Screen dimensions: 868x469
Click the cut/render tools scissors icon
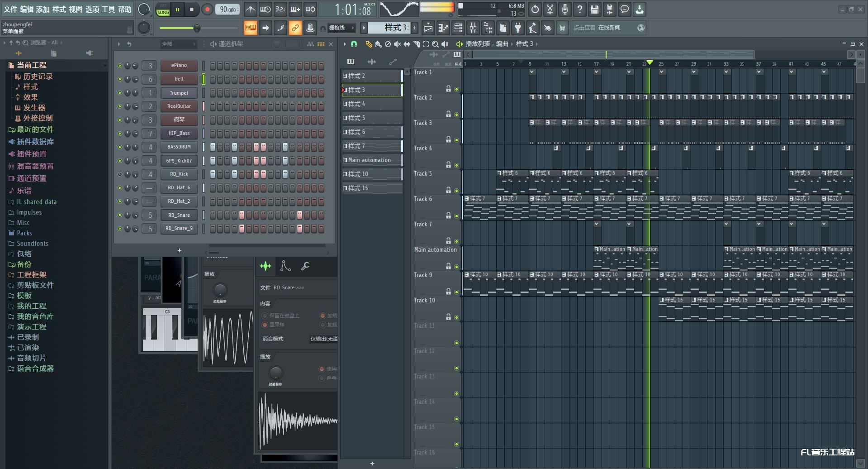[550, 9]
